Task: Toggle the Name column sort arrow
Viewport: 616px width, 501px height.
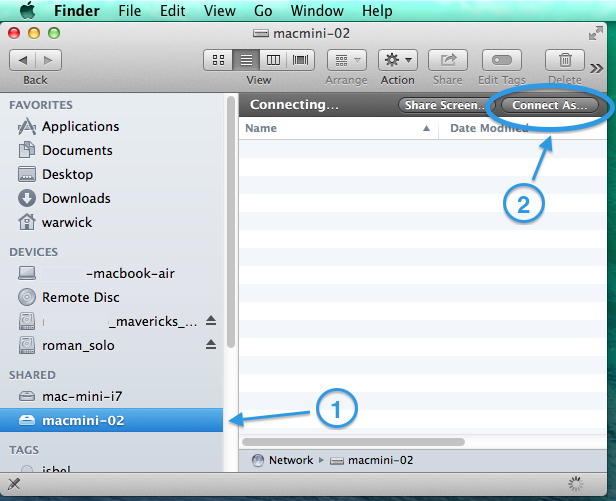Action: pos(426,128)
